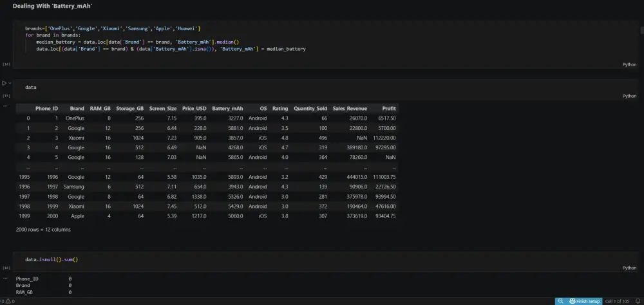Click the 6517.50 profit value
The height and width of the screenshot is (305, 644).
(387, 118)
